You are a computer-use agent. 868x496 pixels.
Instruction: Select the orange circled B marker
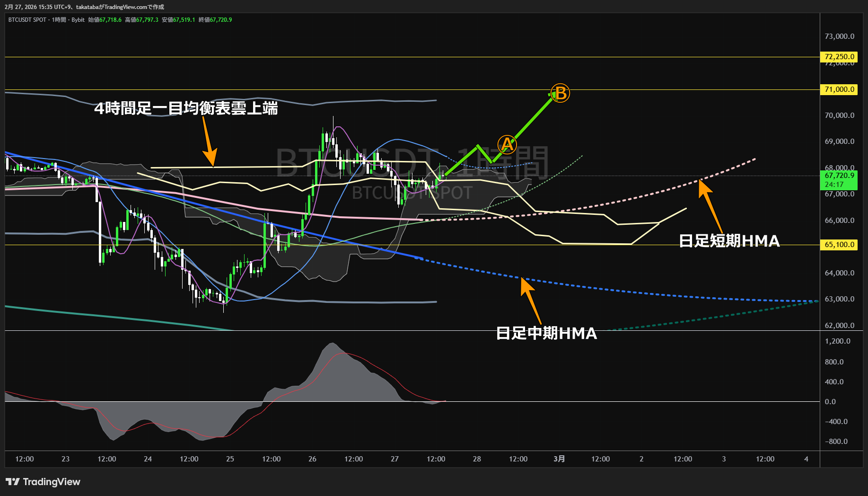[x=561, y=93]
